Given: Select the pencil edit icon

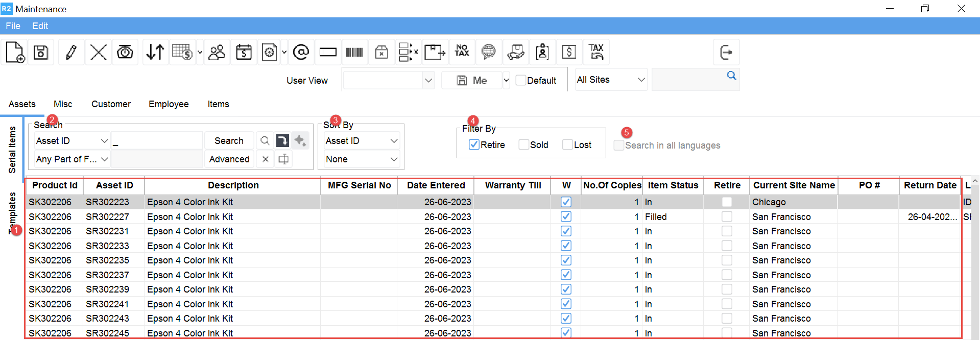Looking at the screenshot, I should tap(71, 52).
